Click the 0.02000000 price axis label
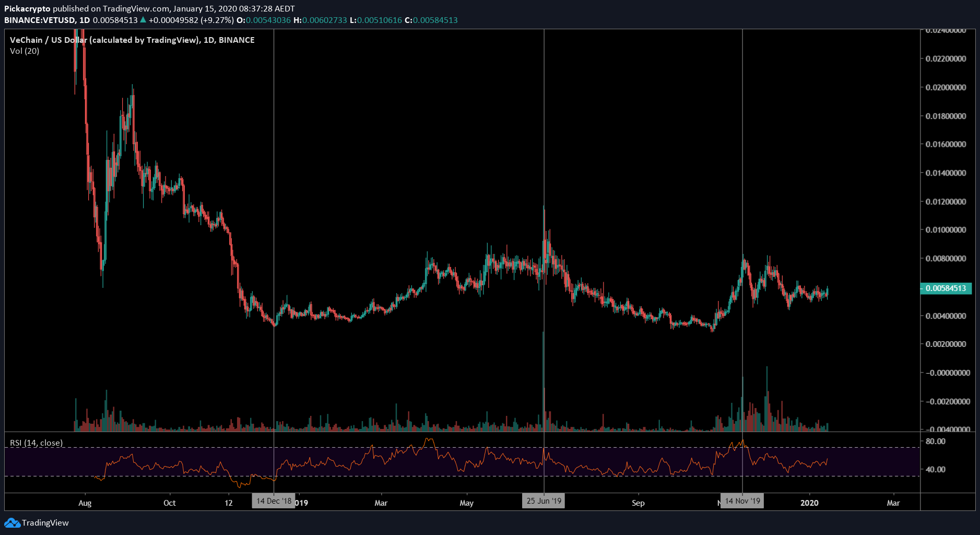 (x=946, y=87)
